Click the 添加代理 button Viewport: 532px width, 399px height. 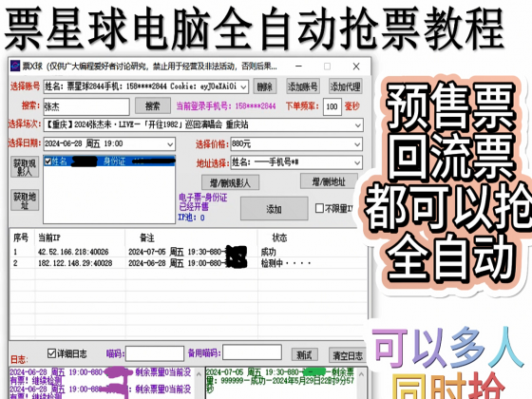click(346, 86)
